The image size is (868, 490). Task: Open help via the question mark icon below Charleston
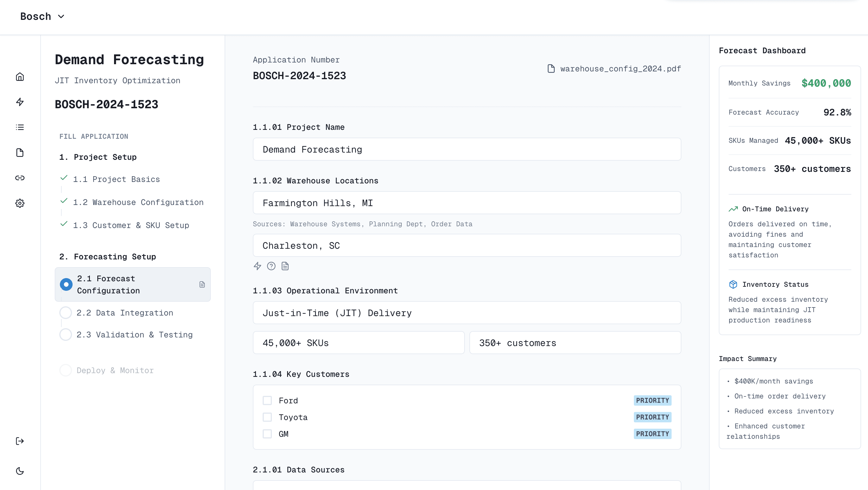click(271, 266)
